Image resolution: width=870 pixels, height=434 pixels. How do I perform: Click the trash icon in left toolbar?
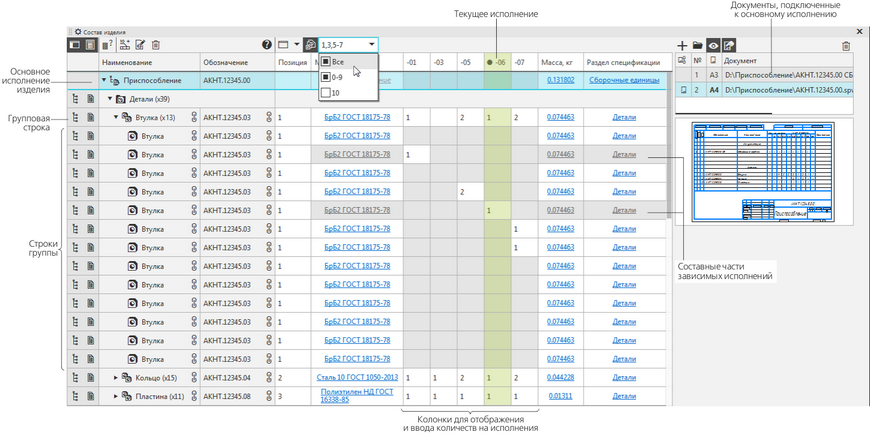click(x=156, y=45)
